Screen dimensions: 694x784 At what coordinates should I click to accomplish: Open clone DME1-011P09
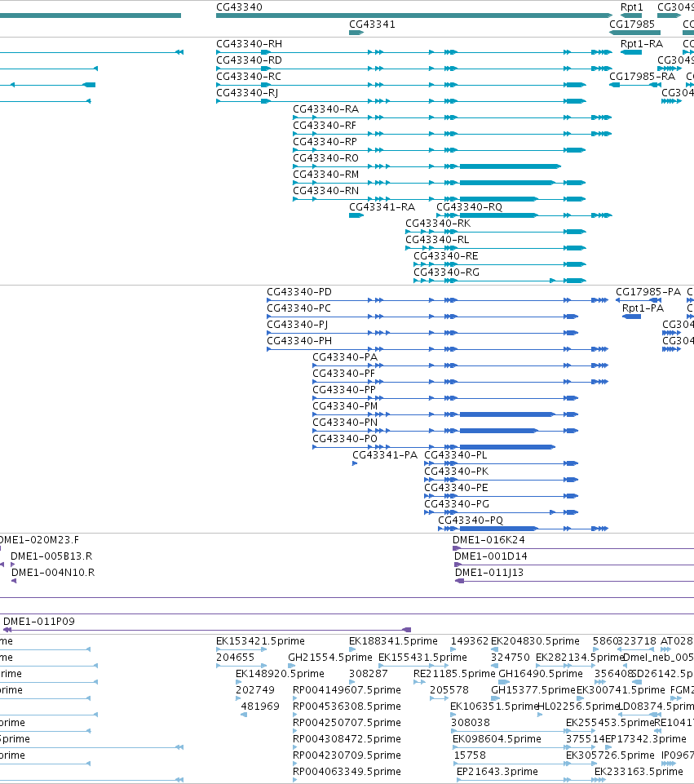pos(39,622)
